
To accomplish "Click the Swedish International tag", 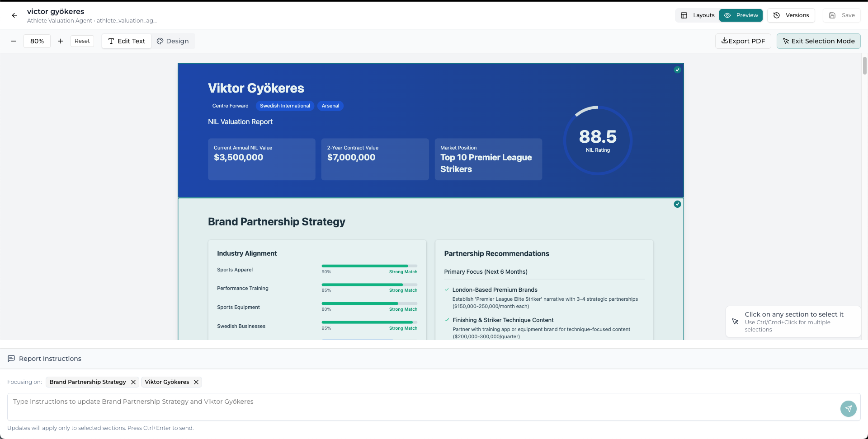I will click(x=285, y=106).
